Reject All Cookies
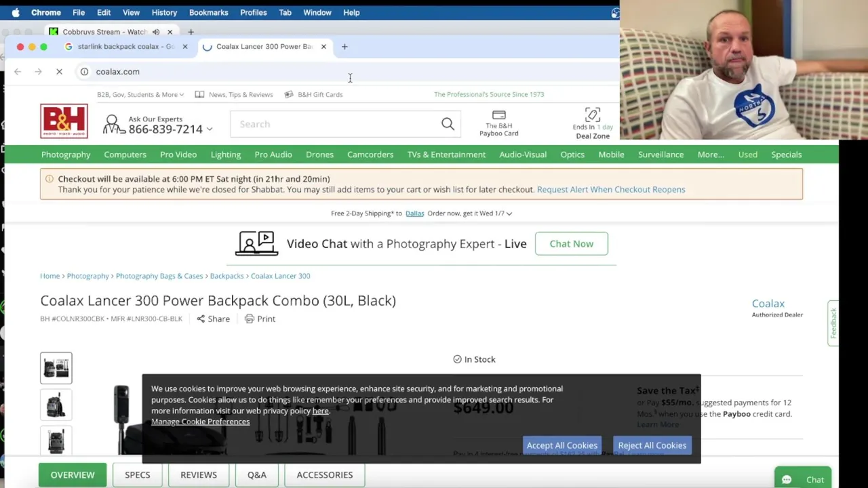 (652, 445)
